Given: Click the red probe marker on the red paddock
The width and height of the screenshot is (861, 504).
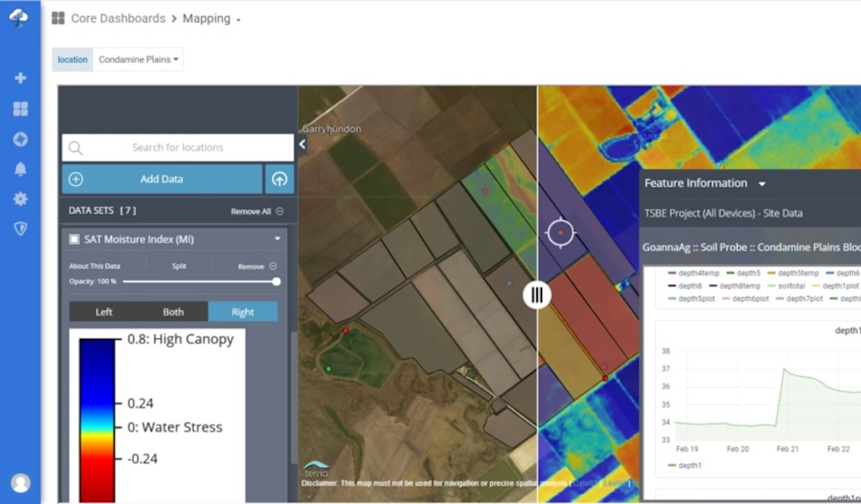Looking at the screenshot, I should [605, 378].
